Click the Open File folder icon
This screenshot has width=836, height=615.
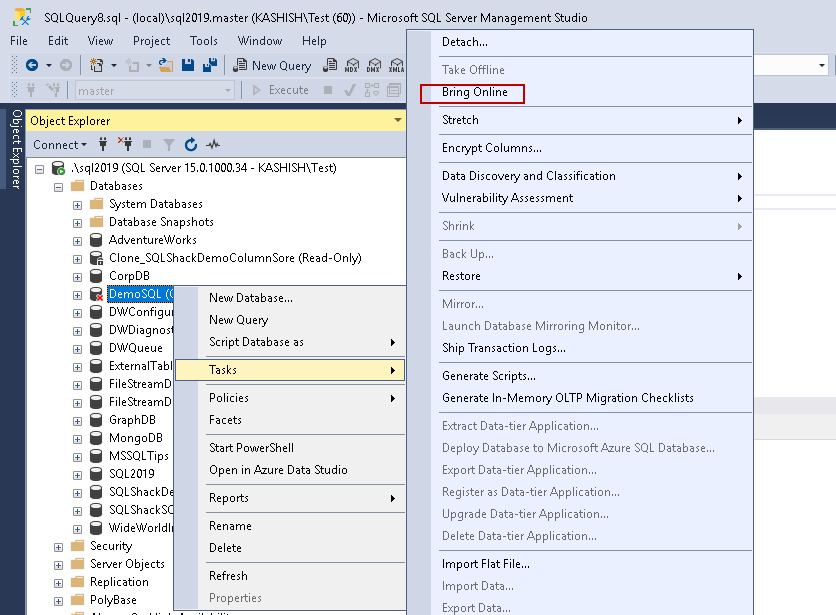[167, 66]
